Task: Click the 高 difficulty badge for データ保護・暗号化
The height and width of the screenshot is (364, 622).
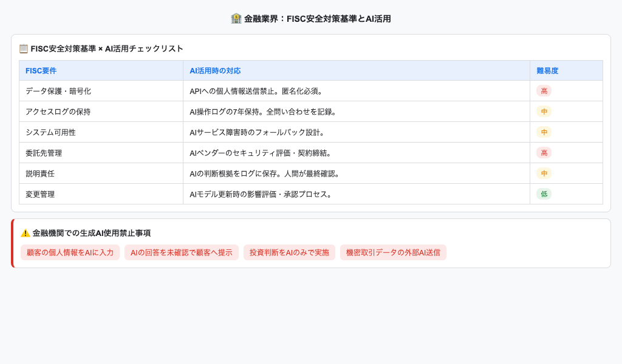Action: (542, 90)
